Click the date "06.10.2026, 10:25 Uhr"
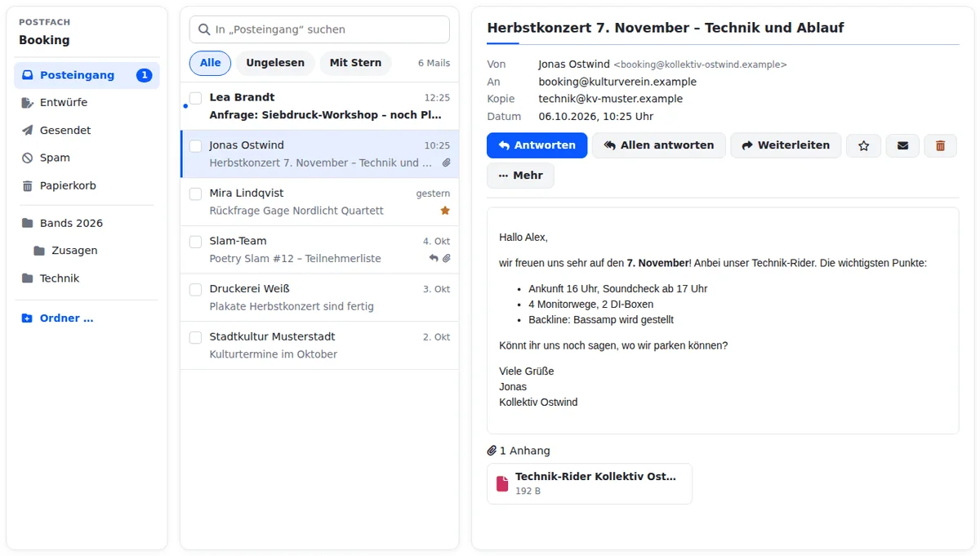 (x=595, y=117)
